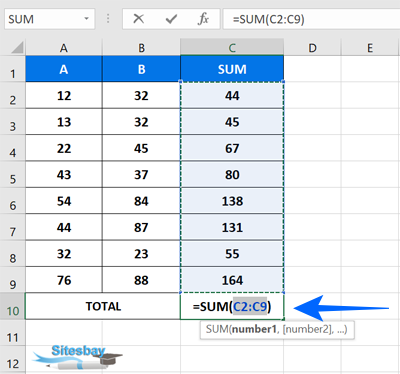Select column A header
Screen dimensions: 400x374
point(64,48)
